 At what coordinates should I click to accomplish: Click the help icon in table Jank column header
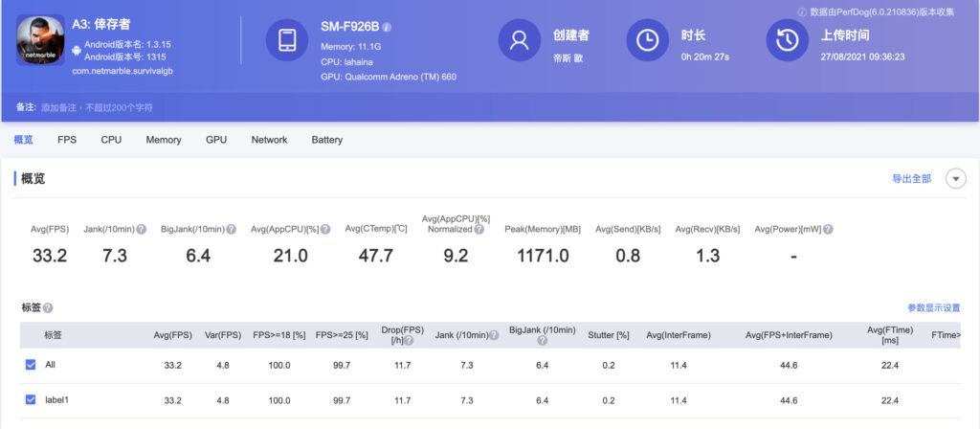click(494, 335)
